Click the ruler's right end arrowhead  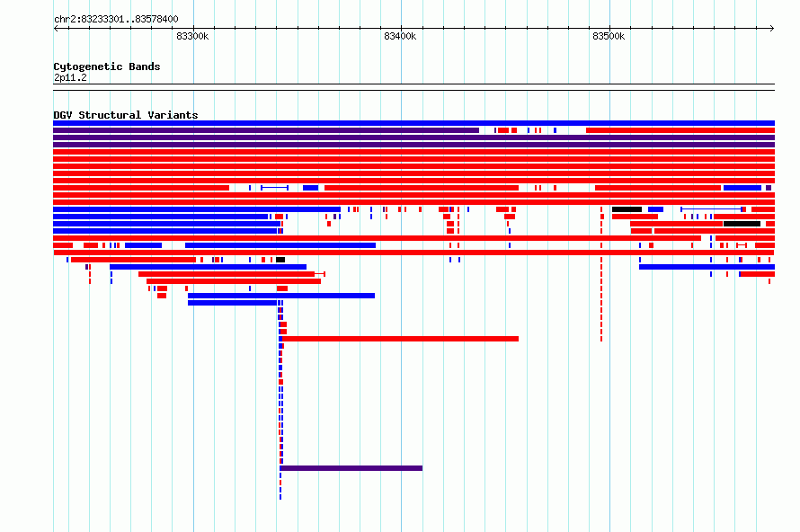click(772, 29)
